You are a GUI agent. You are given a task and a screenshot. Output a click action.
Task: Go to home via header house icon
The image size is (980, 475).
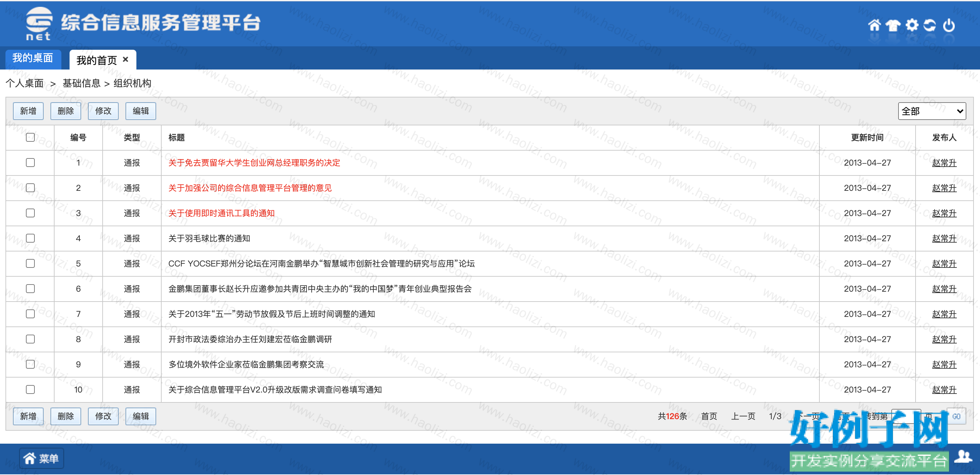coord(874,25)
